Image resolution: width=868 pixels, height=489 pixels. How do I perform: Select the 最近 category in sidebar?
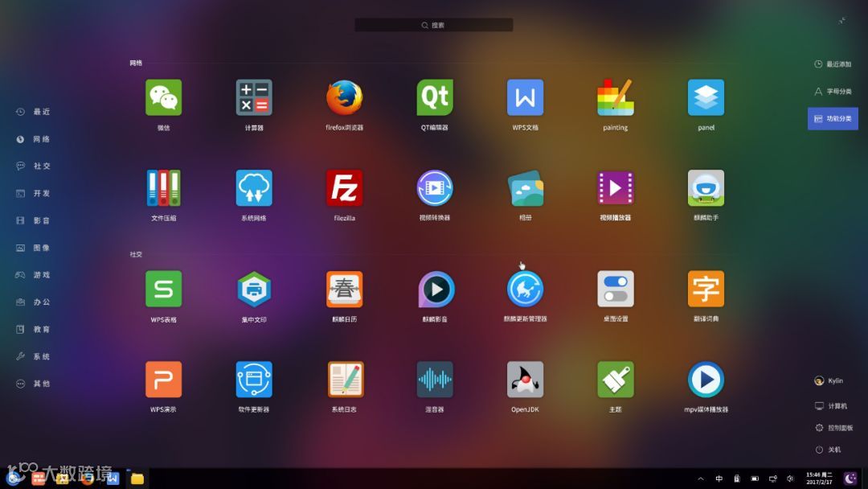(x=33, y=112)
